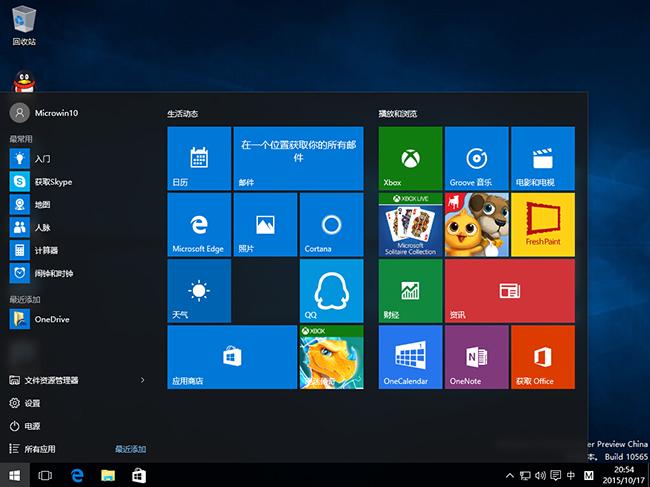Open the OneNote tile
The width and height of the screenshot is (650, 487).
tap(477, 357)
